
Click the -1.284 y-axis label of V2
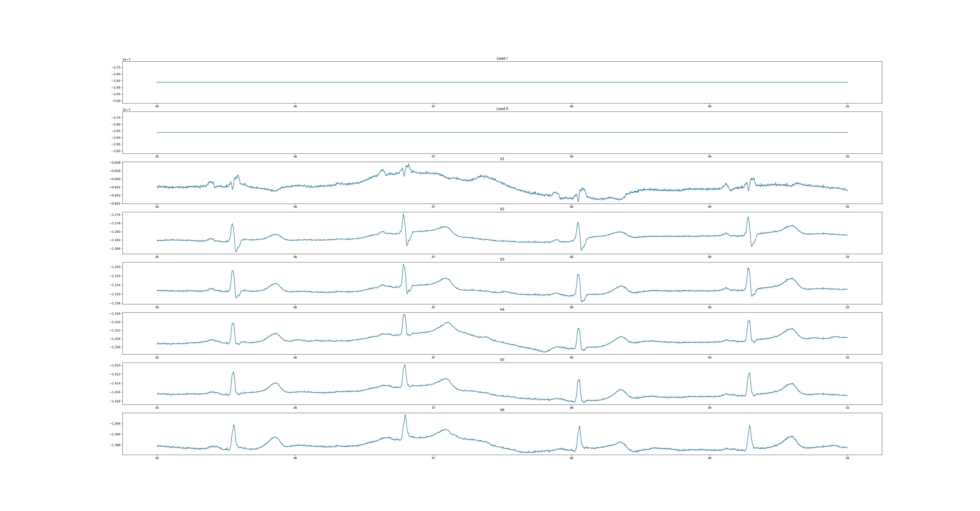(115, 249)
